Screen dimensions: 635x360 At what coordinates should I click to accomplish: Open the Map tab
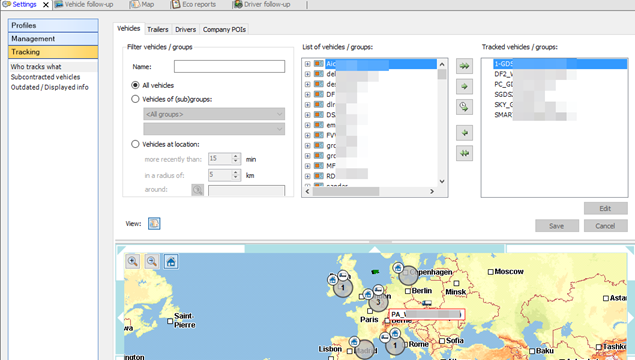142,4
